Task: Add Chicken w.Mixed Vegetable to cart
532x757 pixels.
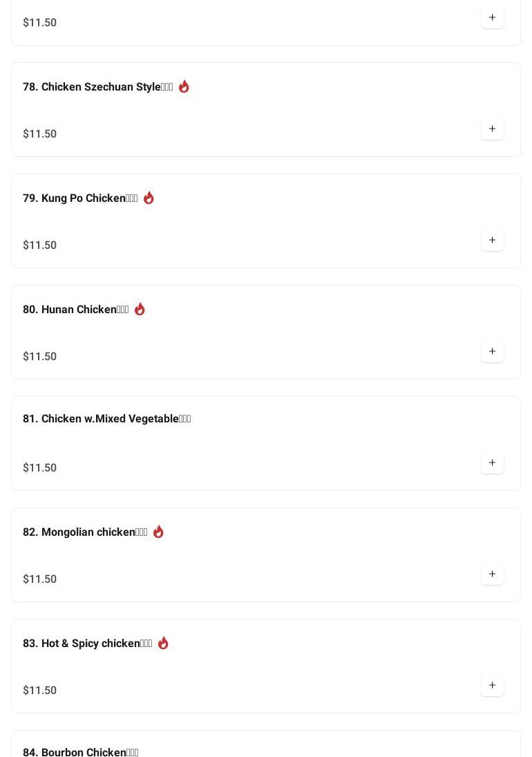Action: point(492,463)
